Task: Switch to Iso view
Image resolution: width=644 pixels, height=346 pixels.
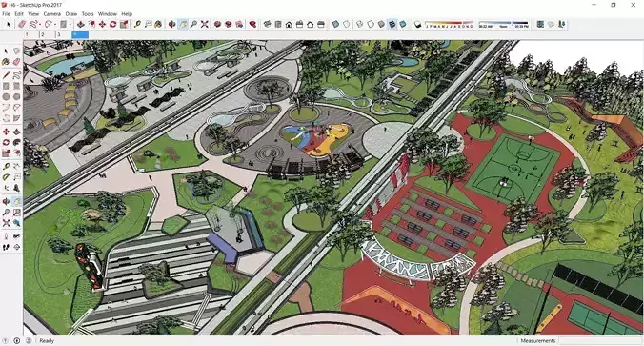Action: click(267, 24)
